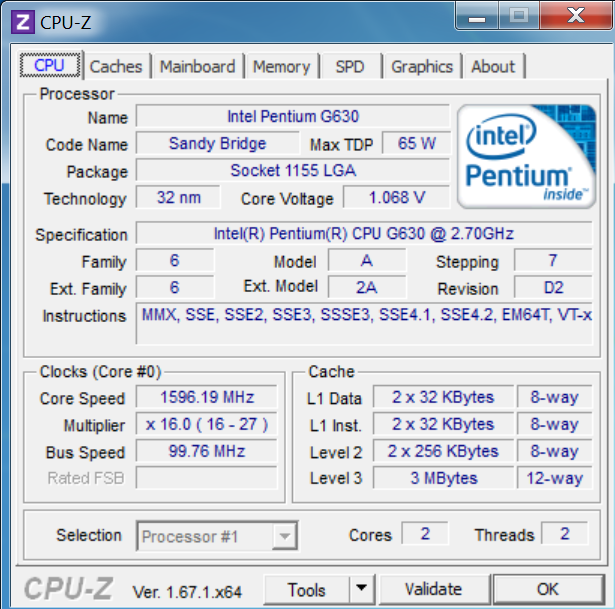Minimize the CPU-Z window

click(477, 16)
